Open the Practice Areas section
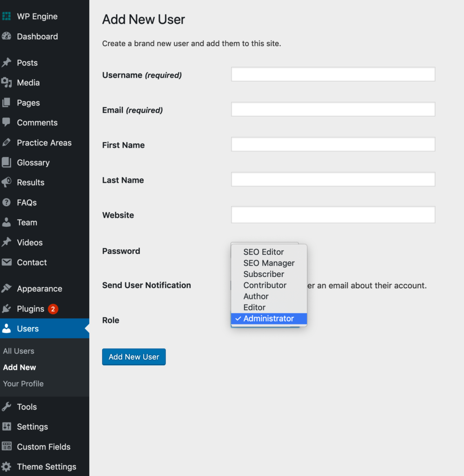Screen dimensions: 464x476 44,142
